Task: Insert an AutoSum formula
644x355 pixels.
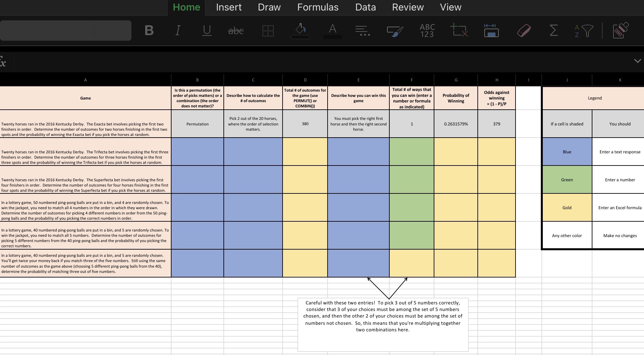Action: click(554, 31)
